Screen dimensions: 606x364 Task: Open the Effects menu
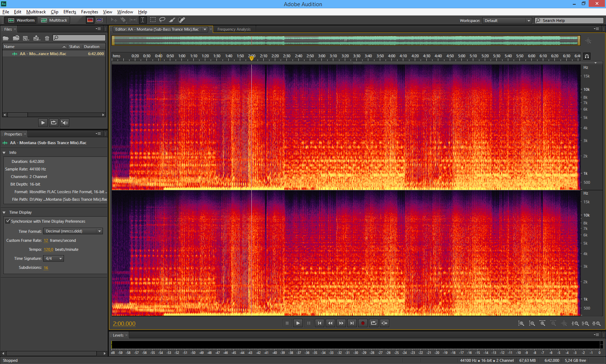click(x=70, y=12)
